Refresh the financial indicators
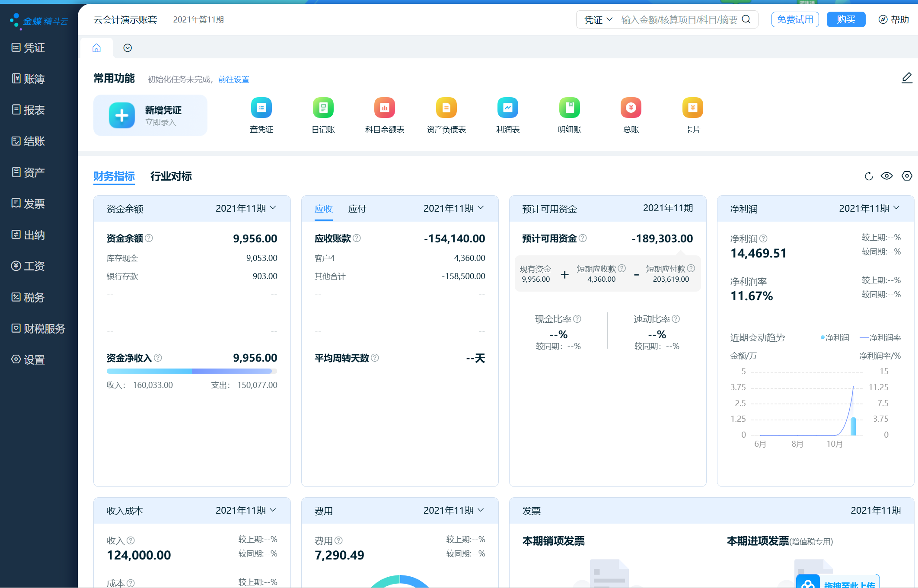This screenshot has width=918, height=588. [869, 176]
